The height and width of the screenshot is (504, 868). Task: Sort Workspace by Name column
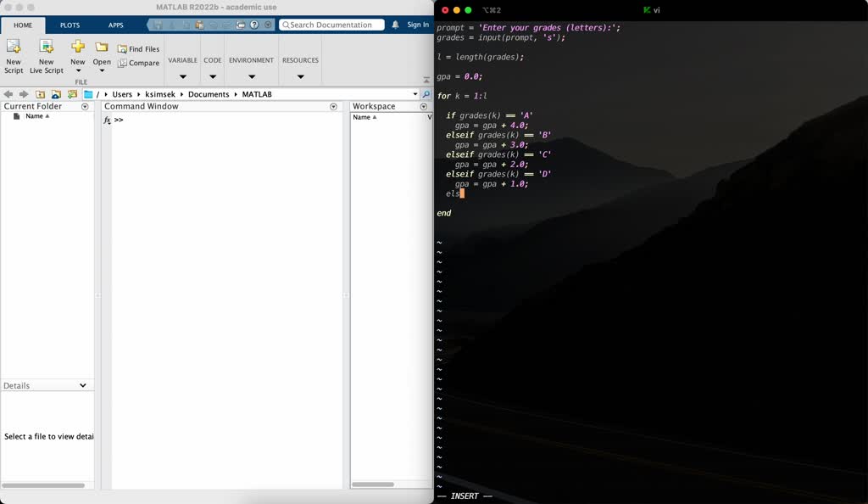364,117
